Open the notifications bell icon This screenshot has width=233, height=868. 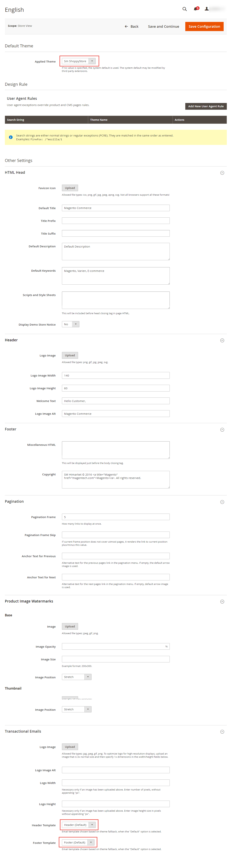(x=196, y=9)
